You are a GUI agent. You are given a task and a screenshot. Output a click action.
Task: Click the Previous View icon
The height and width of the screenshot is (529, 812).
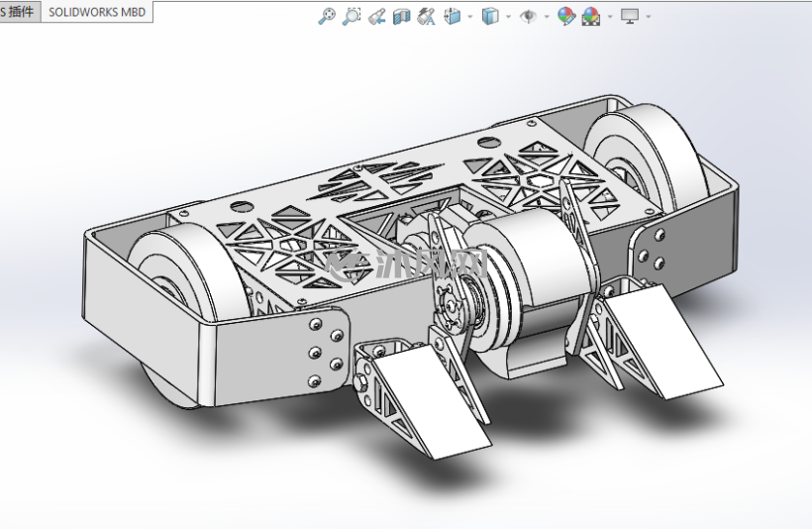pyautogui.click(x=377, y=17)
